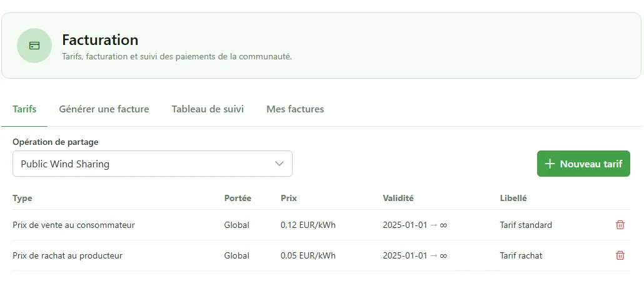Click the Tarif standard label
644x281 pixels.
coord(526,225)
